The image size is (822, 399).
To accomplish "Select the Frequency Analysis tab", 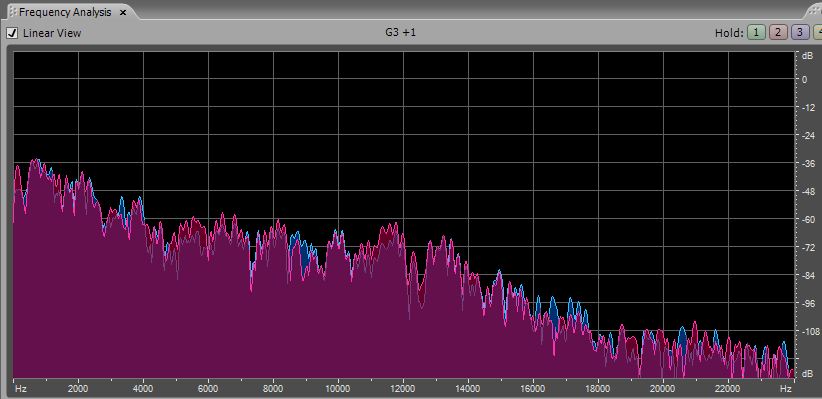I will pyautogui.click(x=65, y=12).
